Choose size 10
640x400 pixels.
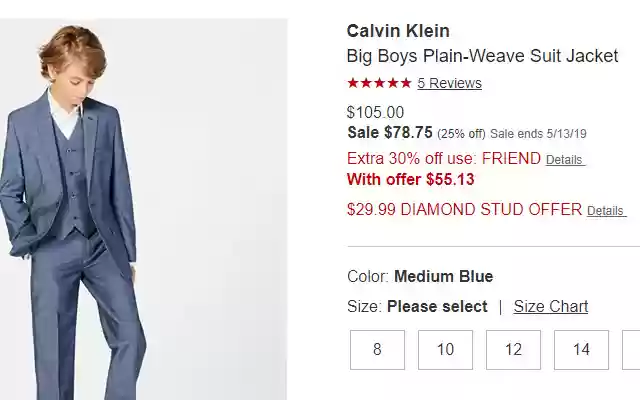[445, 350]
